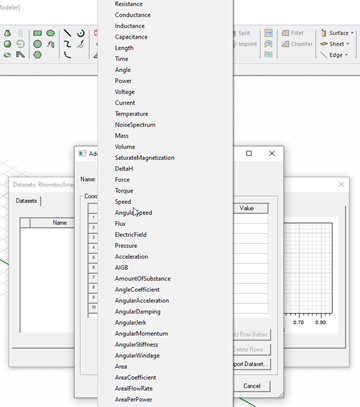This screenshot has height=407, width=360.
Task: Choose Length from the unit list
Action: (x=124, y=48)
